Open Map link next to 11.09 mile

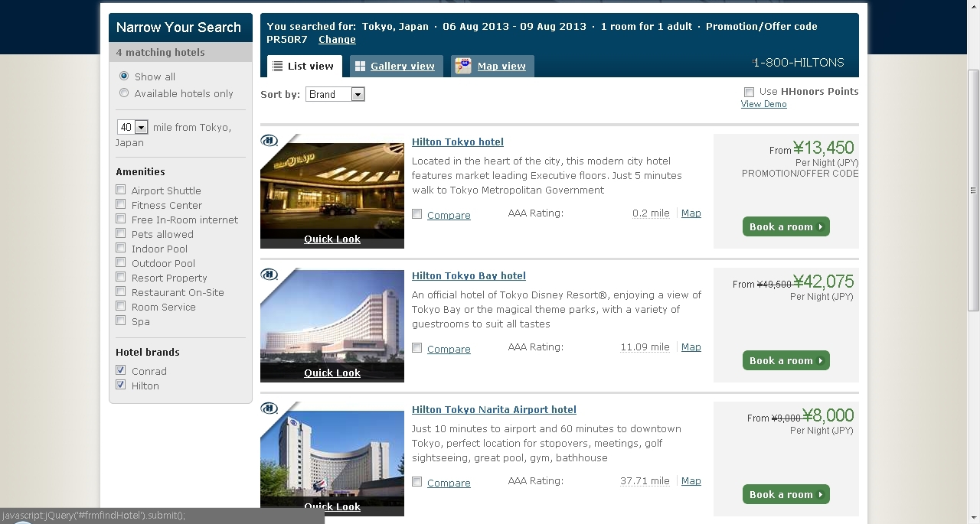pyautogui.click(x=691, y=347)
